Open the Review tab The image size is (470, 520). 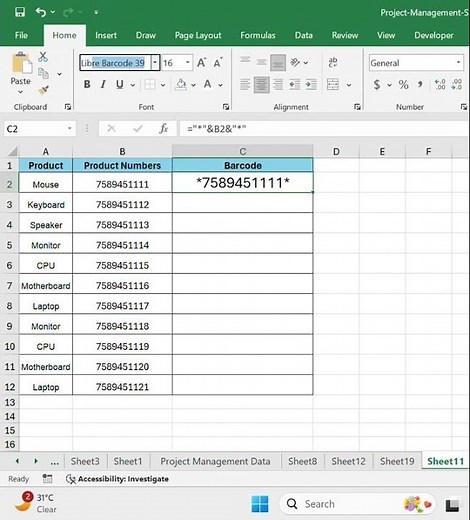[345, 35]
